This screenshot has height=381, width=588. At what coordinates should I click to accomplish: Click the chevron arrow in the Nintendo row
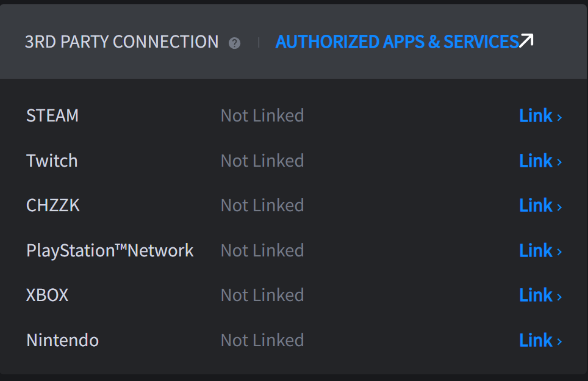pos(559,341)
